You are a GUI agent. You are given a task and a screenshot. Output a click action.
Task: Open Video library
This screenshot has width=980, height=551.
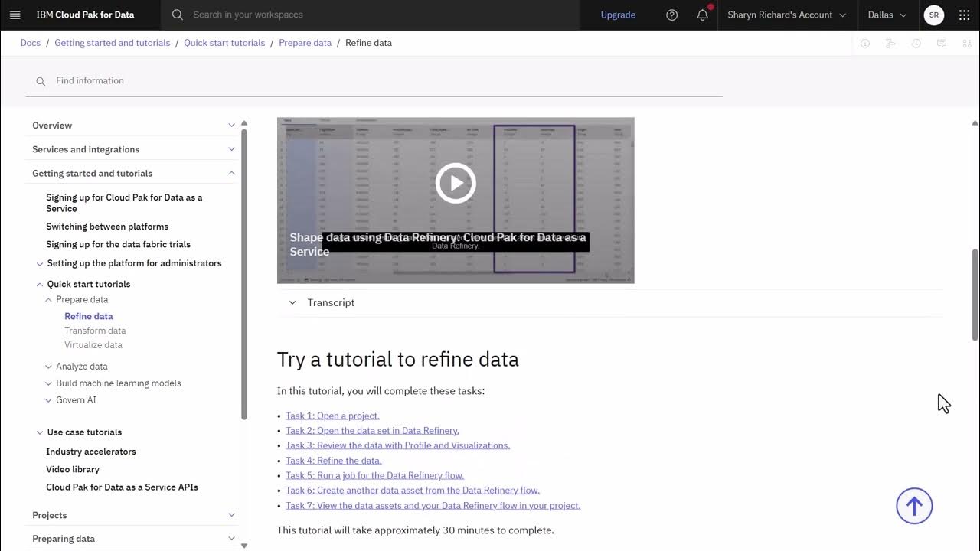73,469
